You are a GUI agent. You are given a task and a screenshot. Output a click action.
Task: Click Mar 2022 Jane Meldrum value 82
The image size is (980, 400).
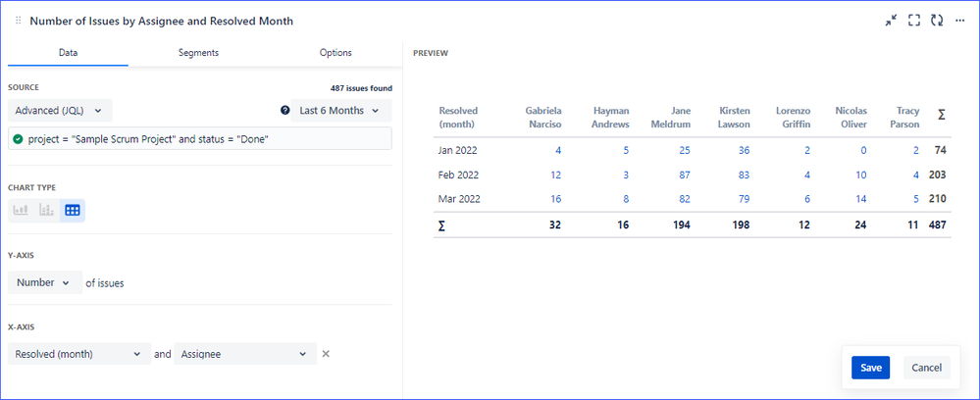(x=685, y=199)
